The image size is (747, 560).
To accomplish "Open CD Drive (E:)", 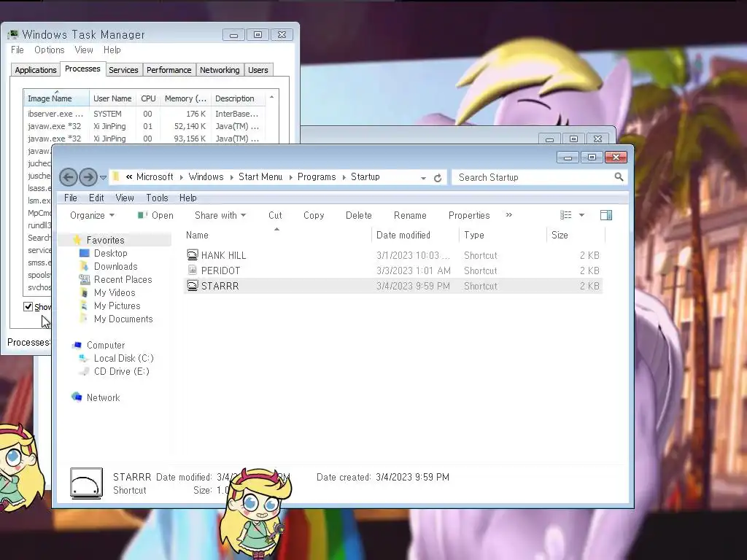I will tap(121, 371).
